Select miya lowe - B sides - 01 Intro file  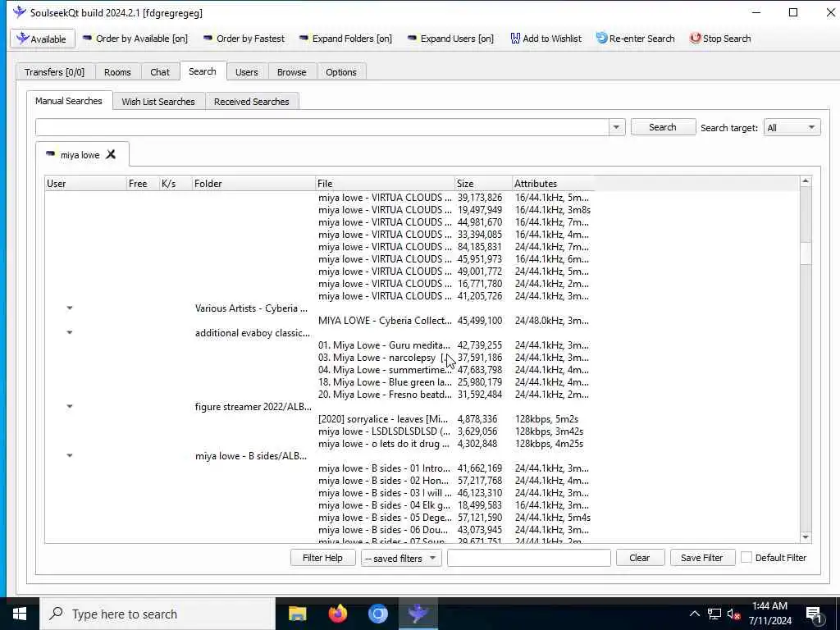(384, 468)
